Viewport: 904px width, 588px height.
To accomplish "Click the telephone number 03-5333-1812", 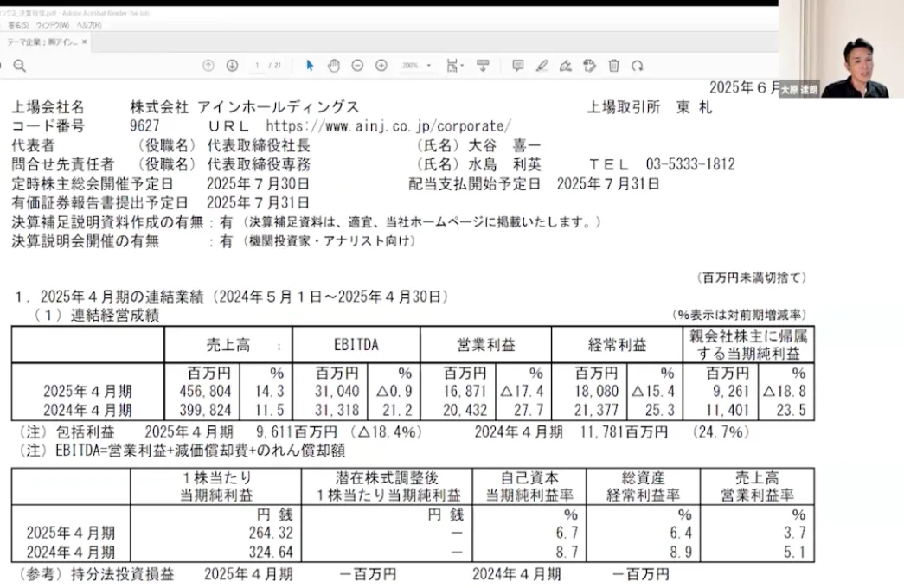I will click(690, 164).
